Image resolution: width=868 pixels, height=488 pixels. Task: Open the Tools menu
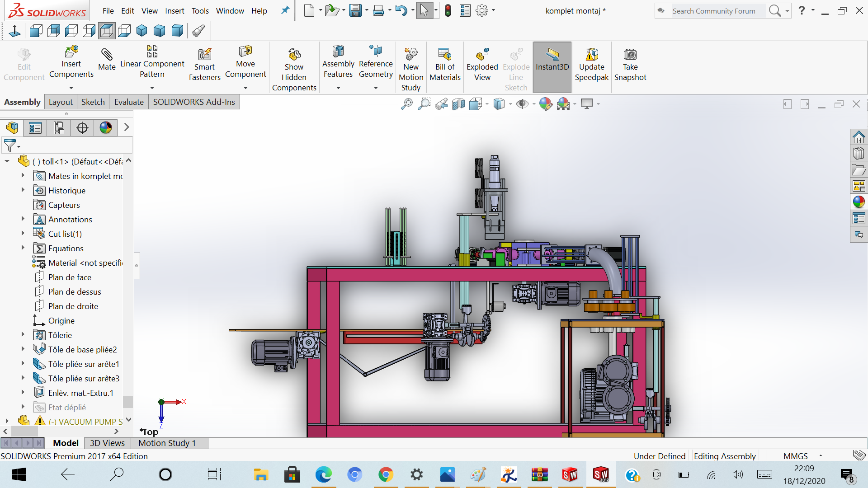(200, 10)
